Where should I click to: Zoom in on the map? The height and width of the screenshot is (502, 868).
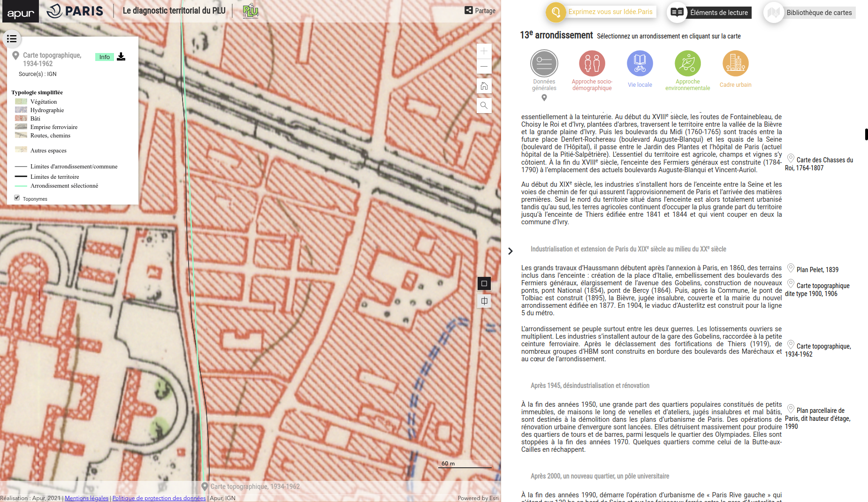pos(484,51)
